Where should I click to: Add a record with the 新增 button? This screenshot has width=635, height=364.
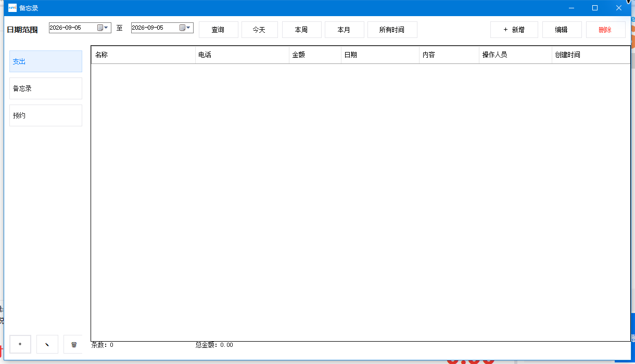[x=514, y=30]
